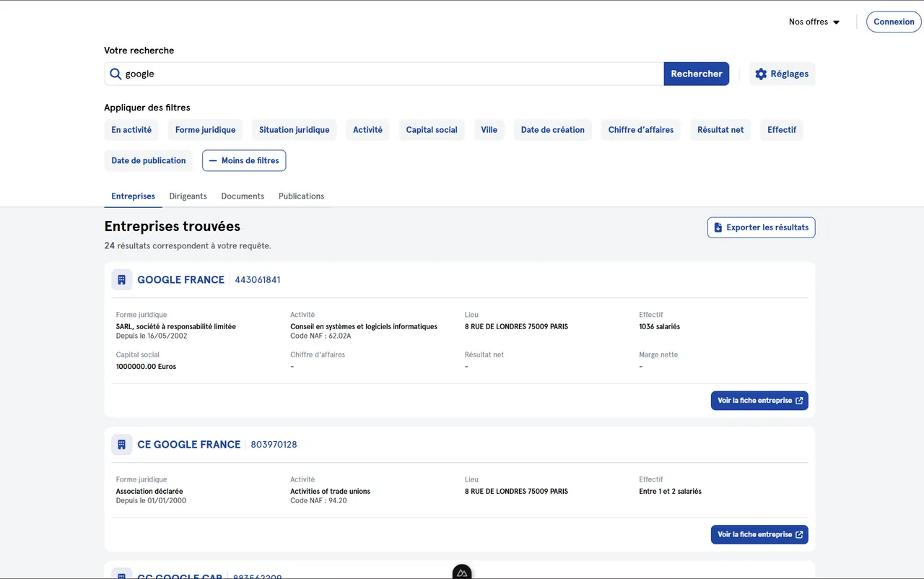
Task: Click the 1036 salariés value
Action: coord(660,326)
